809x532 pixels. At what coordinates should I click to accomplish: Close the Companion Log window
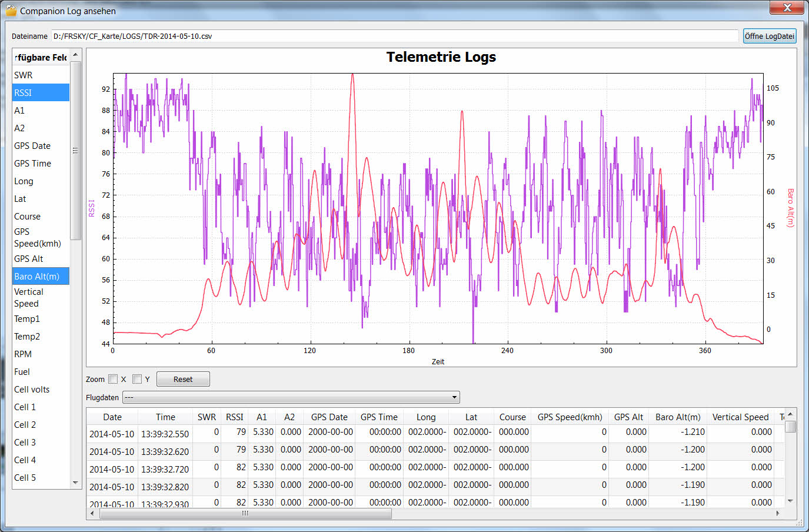(787, 8)
